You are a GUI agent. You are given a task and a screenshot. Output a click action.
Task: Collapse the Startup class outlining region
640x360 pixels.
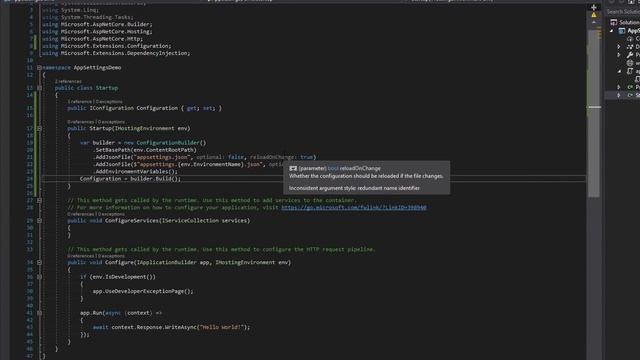click(40, 88)
